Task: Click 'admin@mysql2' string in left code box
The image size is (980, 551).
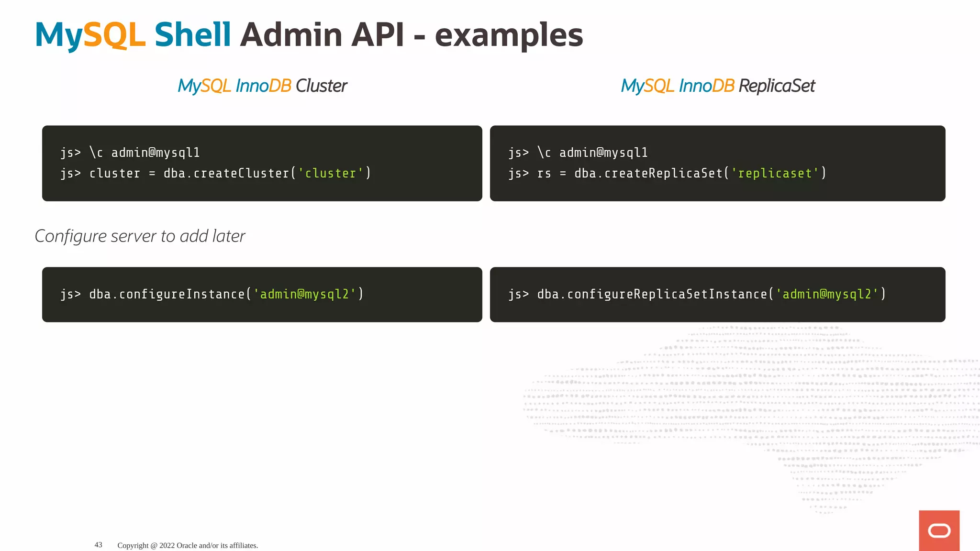Action: point(304,294)
